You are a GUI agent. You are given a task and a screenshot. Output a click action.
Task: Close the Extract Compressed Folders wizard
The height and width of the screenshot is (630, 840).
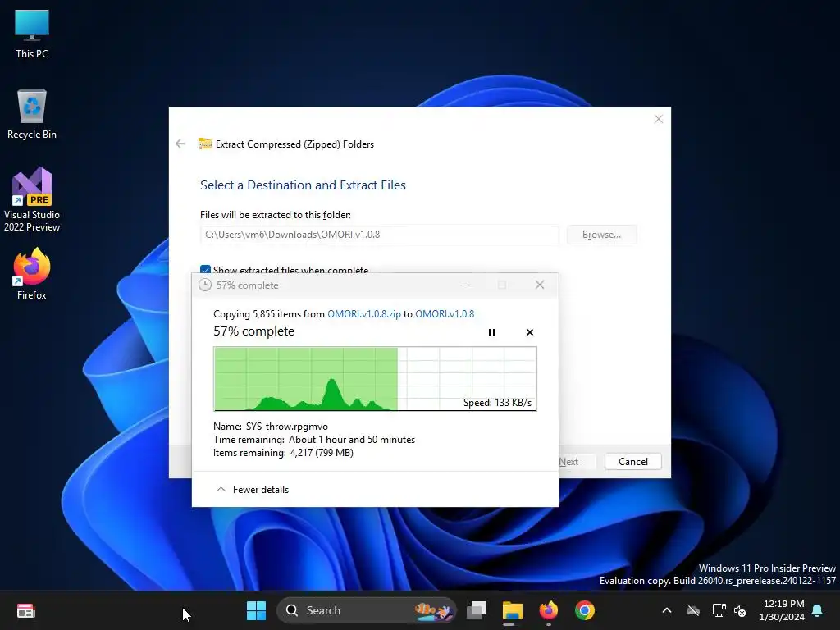[659, 119]
